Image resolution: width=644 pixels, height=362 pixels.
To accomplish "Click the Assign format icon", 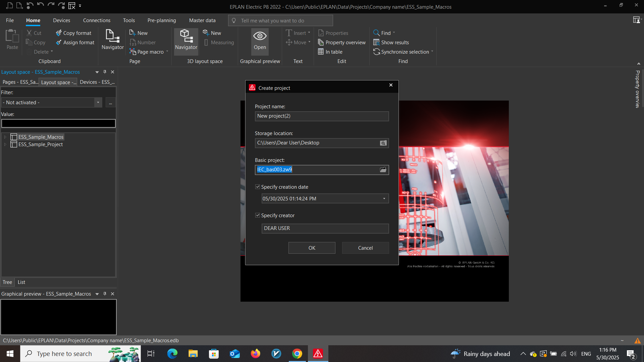I will (x=59, y=42).
